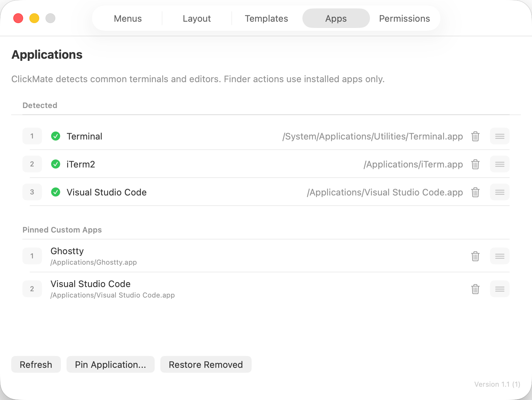Click Restore Removed button

click(x=206, y=364)
